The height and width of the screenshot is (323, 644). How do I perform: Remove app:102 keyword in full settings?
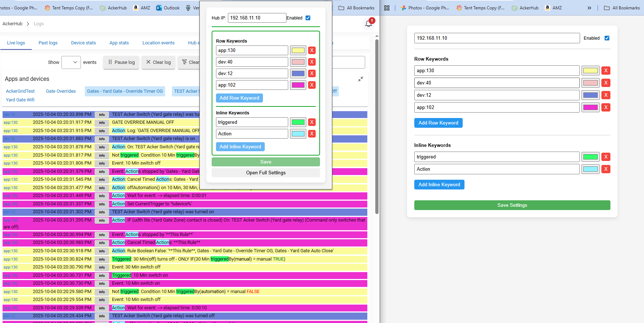[606, 108]
